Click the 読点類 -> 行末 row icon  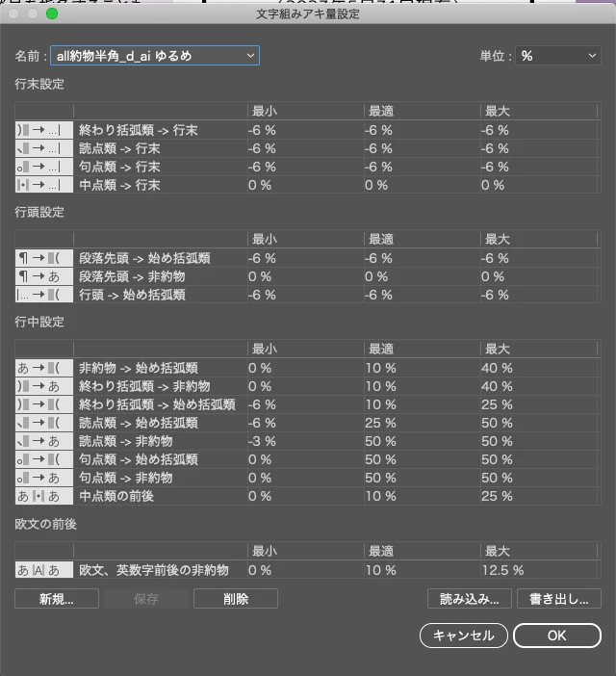(44, 148)
